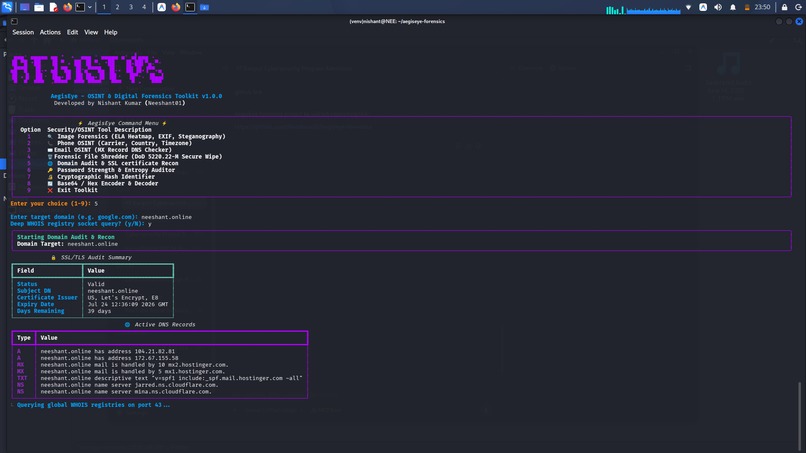Open the Help menu

[111, 32]
